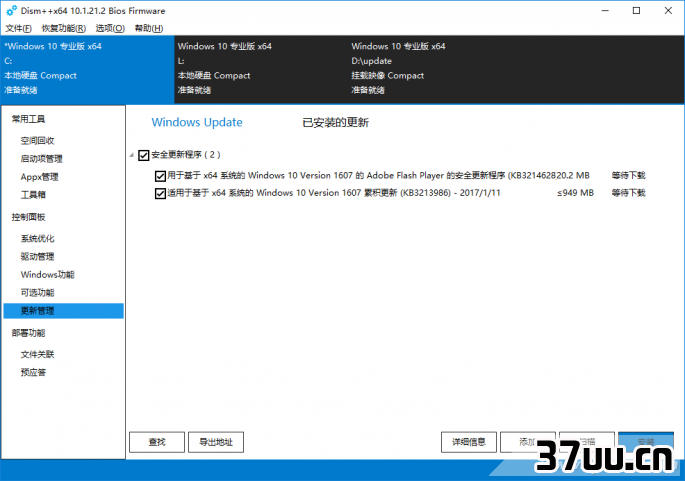The width and height of the screenshot is (685, 481).
Task: Click the 添加 button
Action: click(x=528, y=442)
